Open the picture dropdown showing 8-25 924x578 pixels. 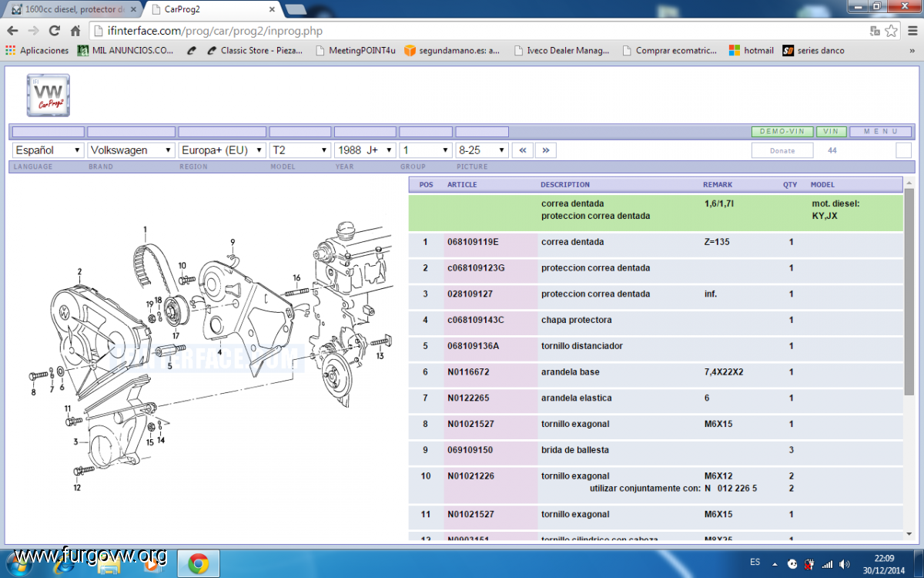(x=482, y=150)
